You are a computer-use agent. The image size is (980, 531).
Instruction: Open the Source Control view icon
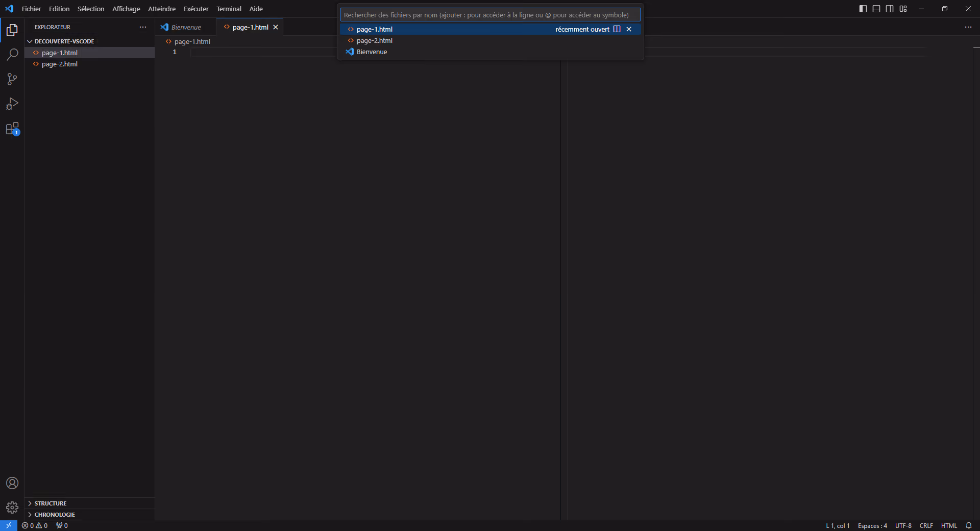pyautogui.click(x=12, y=79)
